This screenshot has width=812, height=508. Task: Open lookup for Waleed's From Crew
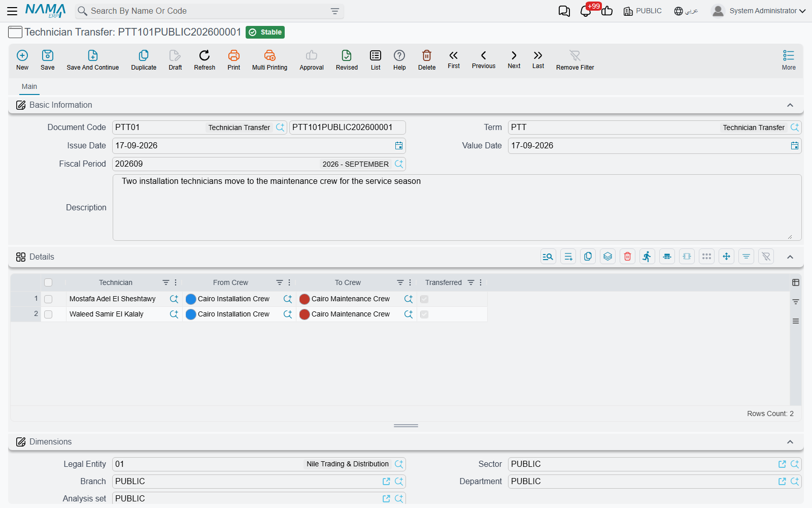(288, 314)
